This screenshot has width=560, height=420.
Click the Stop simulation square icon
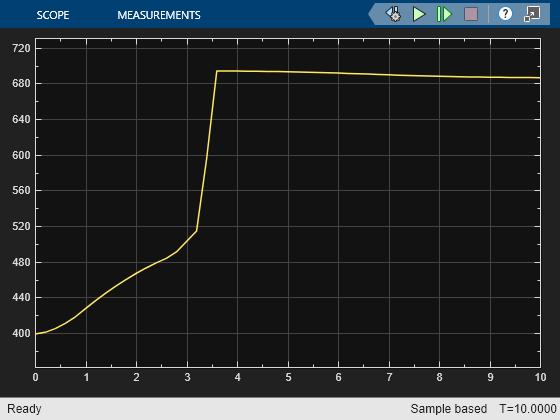pyautogui.click(x=471, y=14)
